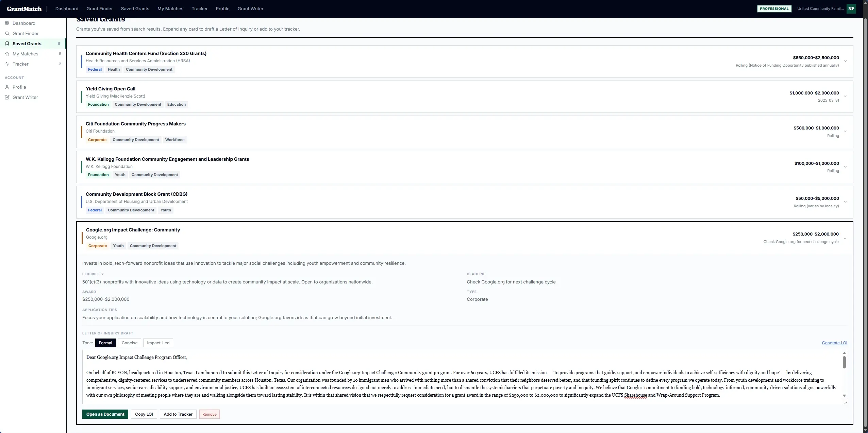Click the PROFESSIONAL plan badge
The height and width of the screenshot is (433, 868).
pyautogui.click(x=774, y=9)
